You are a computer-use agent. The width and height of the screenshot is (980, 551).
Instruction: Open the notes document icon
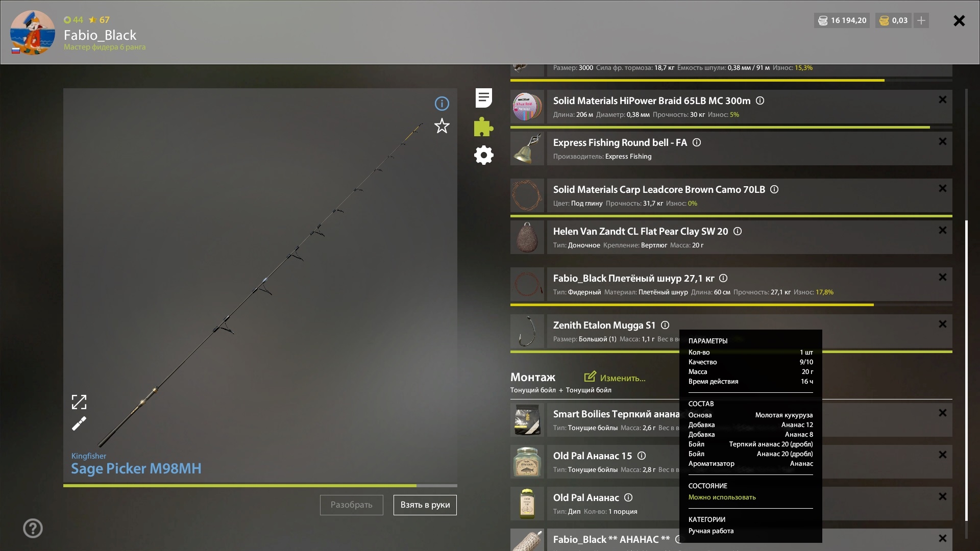tap(483, 98)
